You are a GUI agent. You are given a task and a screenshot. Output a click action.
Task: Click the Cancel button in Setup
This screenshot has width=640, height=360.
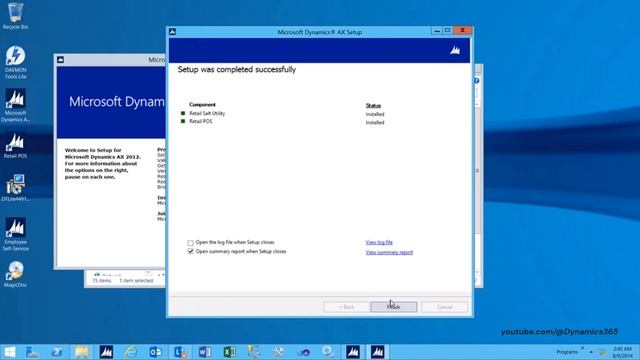[444, 307]
